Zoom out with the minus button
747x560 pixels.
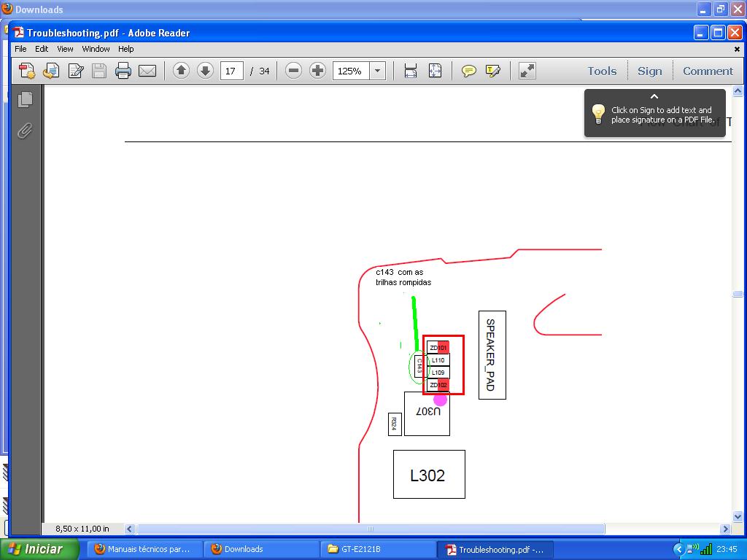pyautogui.click(x=293, y=71)
